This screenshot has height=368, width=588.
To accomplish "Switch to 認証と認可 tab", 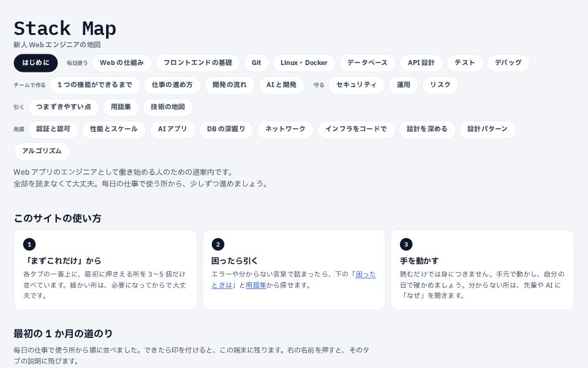I will pos(53,129).
